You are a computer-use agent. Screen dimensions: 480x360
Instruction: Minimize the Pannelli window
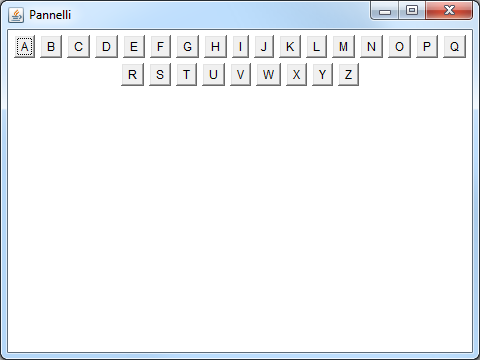coord(385,10)
